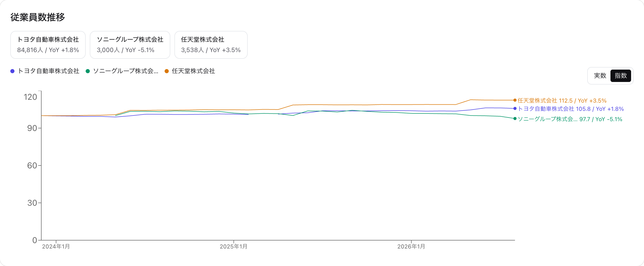This screenshot has height=266, width=644.
Task: Click the 任天堂 112.5 end-of-line label
Action: [x=562, y=101]
